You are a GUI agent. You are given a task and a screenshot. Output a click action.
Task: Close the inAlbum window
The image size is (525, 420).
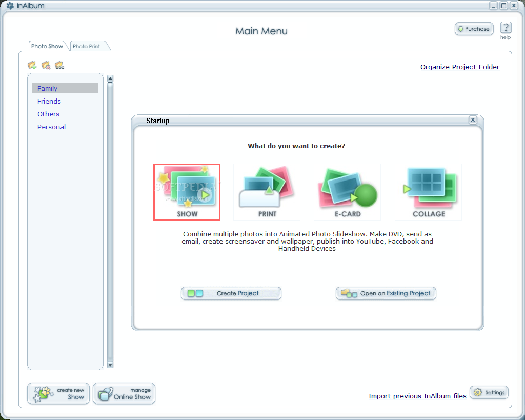coord(514,6)
